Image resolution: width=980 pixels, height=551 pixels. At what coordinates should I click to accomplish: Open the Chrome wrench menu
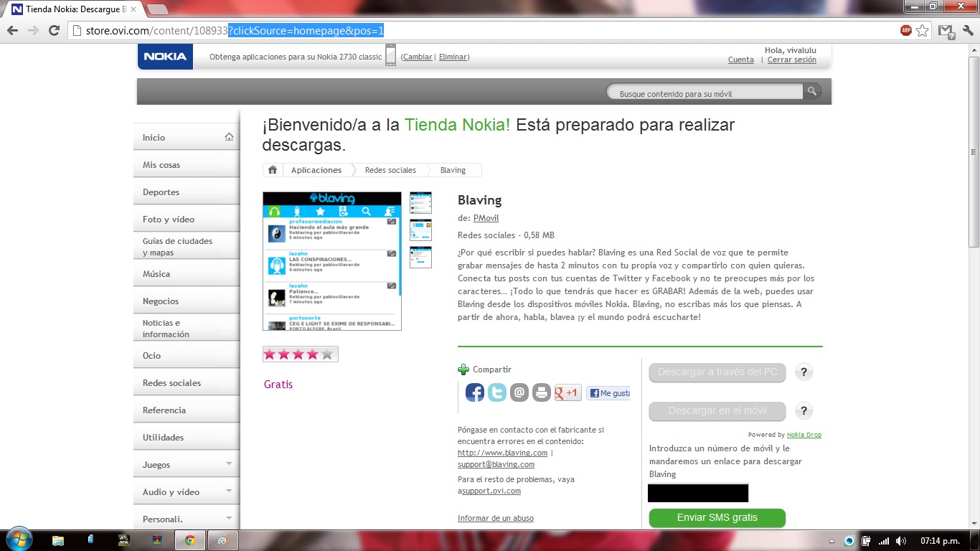coord(967,30)
